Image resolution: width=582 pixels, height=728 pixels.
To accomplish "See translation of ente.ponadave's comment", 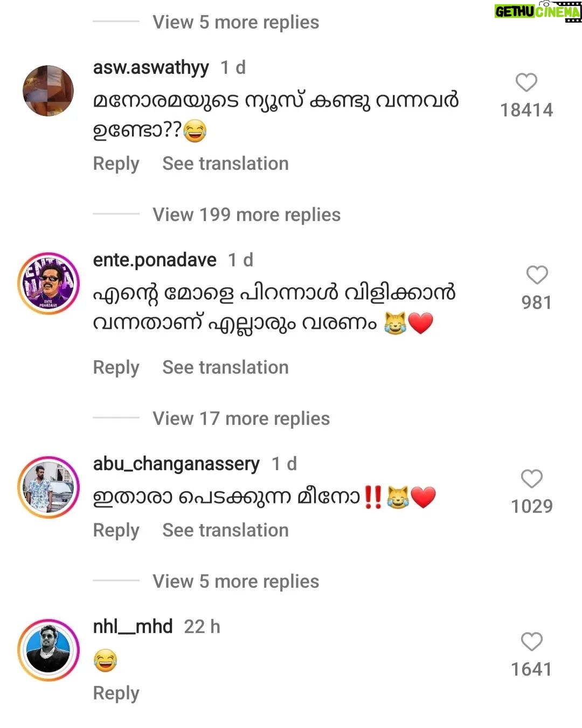I will click(x=225, y=367).
